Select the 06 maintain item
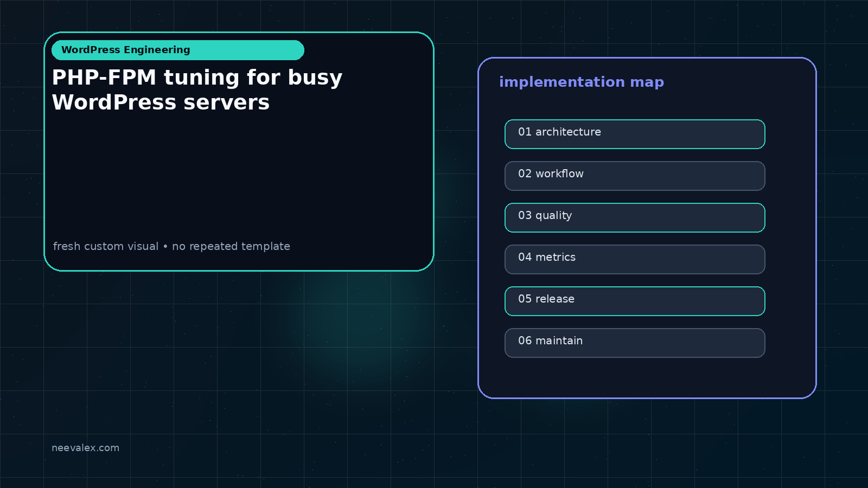The height and width of the screenshot is (488, 868). coord(635,343)
